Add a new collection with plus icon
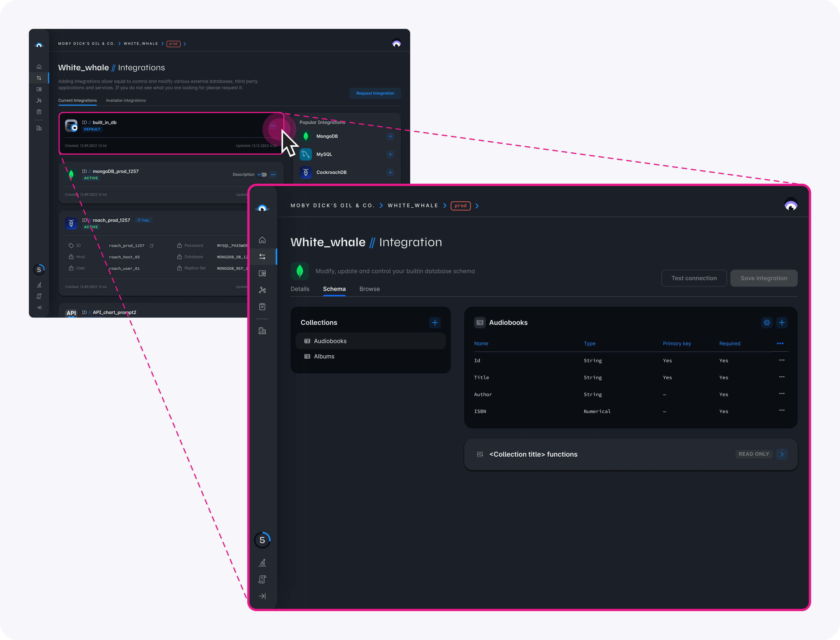This screenshot has width=840, height=640. pos(435,323)
